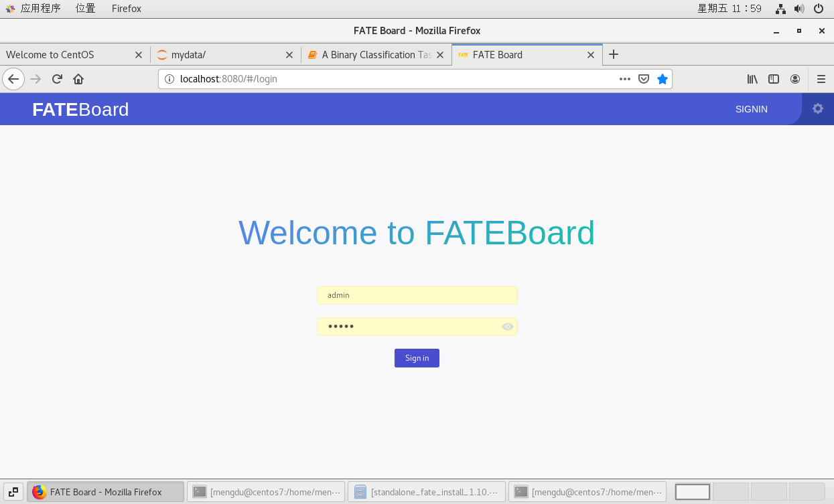The width and height of the screenshot is (834, 504).
Task: Open the 位置 places menu
Action: pos(86,9)
